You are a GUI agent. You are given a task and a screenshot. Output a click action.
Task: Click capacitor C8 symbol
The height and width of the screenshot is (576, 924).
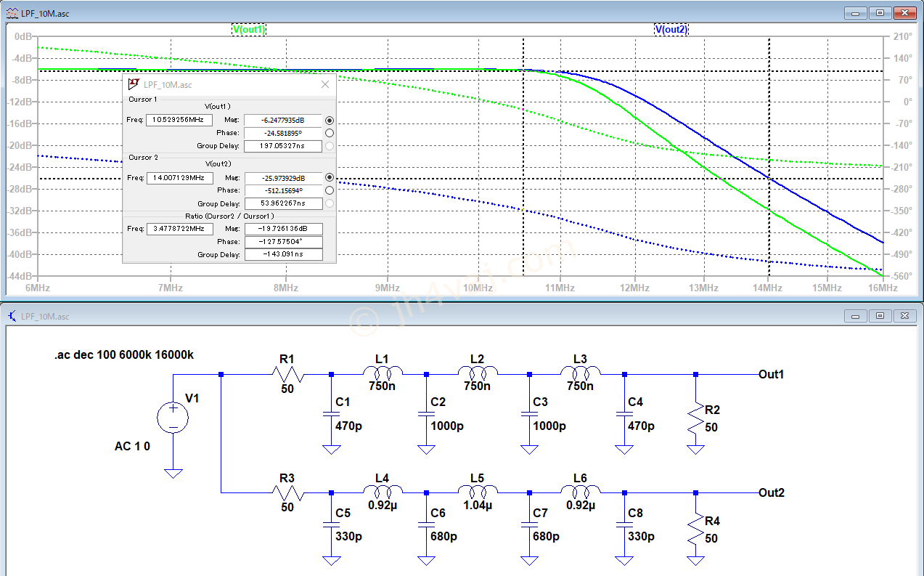pos(624,524)
